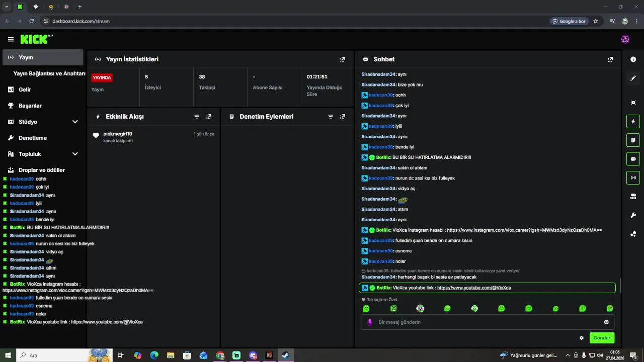
Task: Click the Gönder send button
Action: pos(602,338)
